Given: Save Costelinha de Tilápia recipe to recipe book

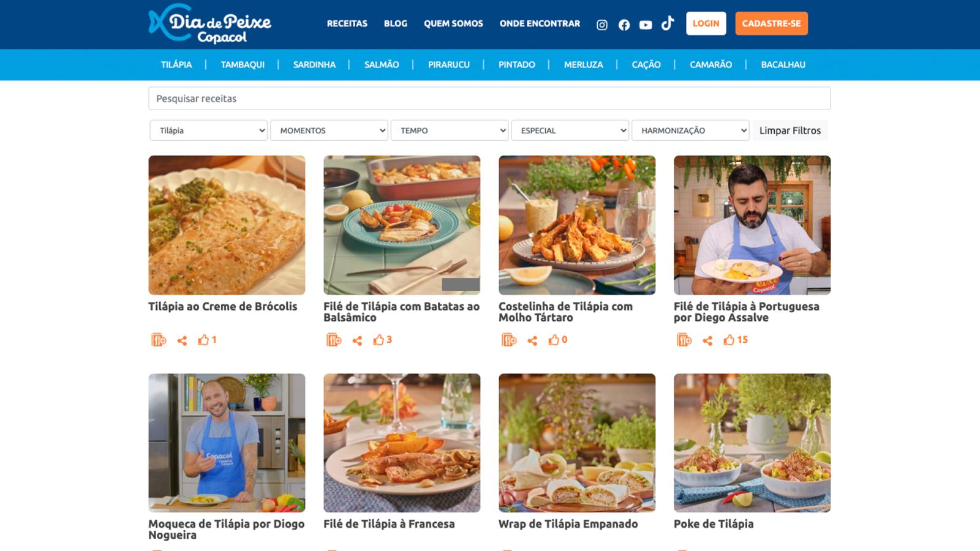Looking at the screenshot, I should tap(509, 340).
